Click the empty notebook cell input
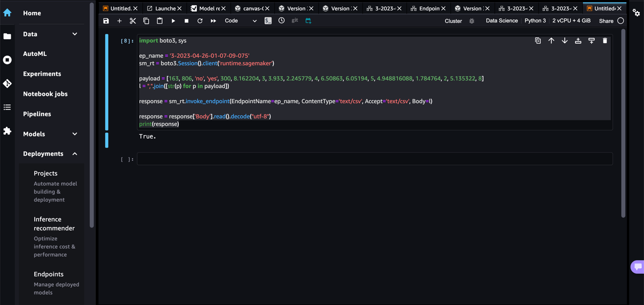 click(x=374, y=159)
